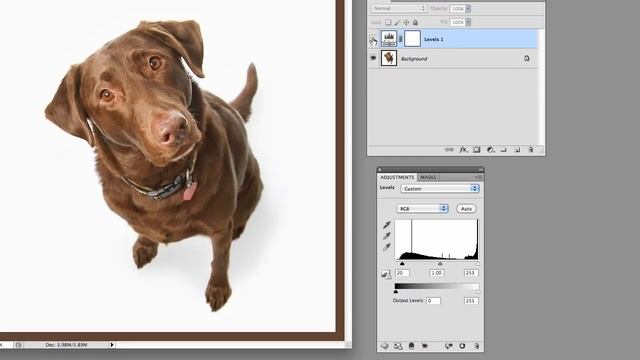Select the Levels 1 layer name
This screenshot has height=360, width=640.
433,39
